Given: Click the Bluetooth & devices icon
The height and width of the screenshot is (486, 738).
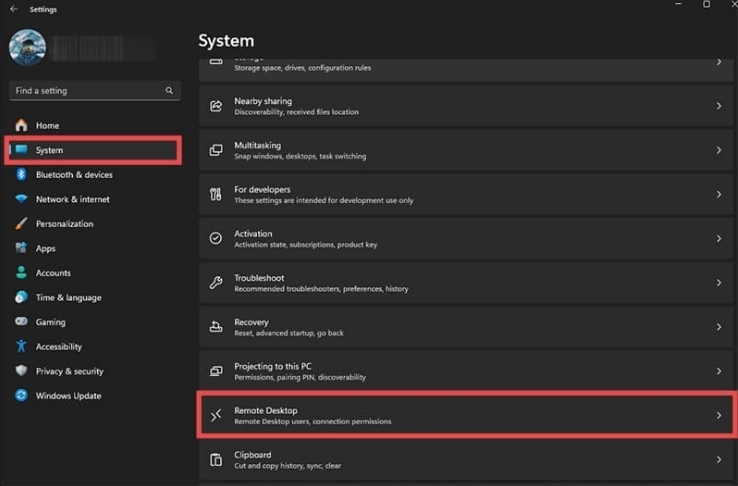Looking at the screenshot, I should (21, 175).
